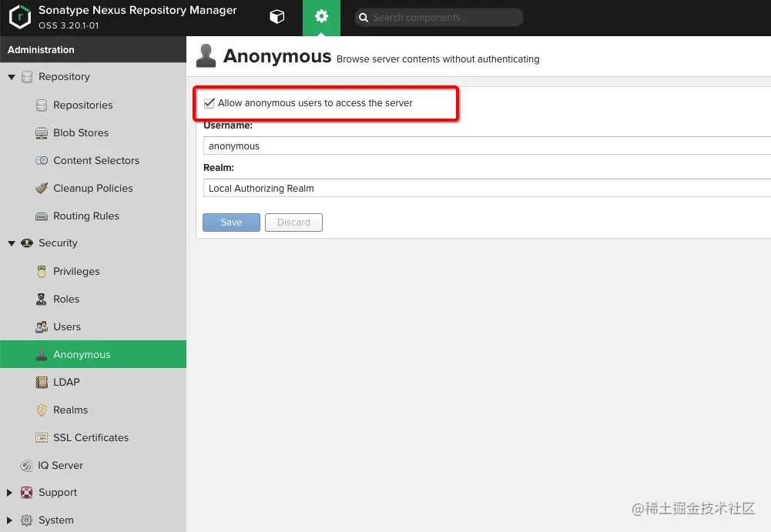The width and height of the screenshot is (771, 532).
Task: Select the Security section label
Action: (x=58, y=243)
